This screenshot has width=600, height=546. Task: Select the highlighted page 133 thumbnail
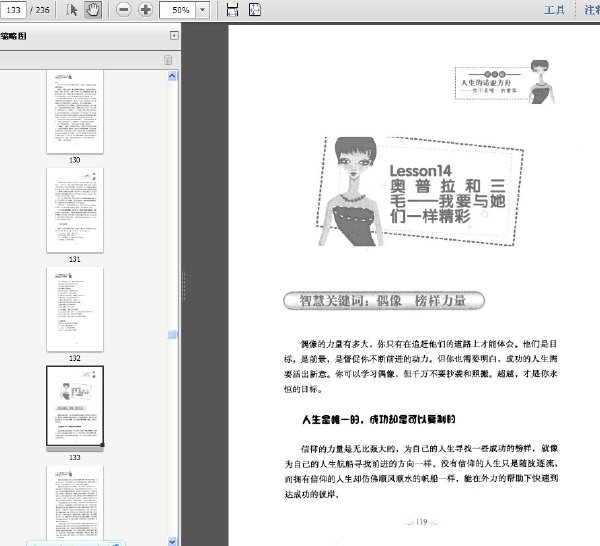[x=75, y=406]
